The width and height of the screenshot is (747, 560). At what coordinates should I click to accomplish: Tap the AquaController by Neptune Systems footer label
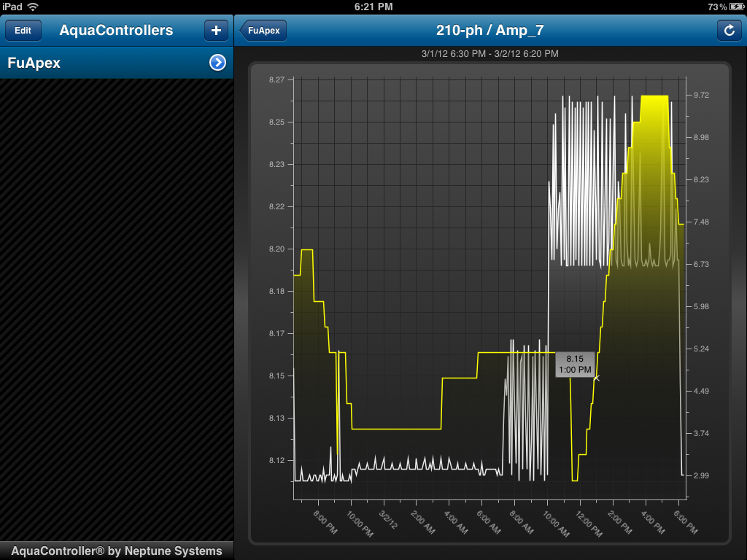117,551
